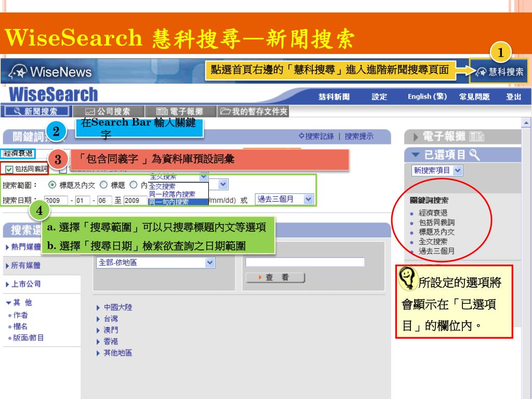Expand the 澳門 region
The height and width of the screenshot is (399, 532).
coord(107,330)
